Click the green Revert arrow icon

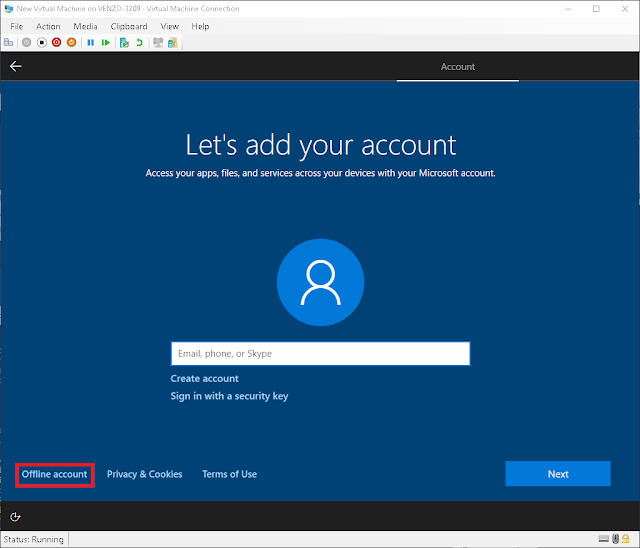pyautogui.click(x=139, y=42)
